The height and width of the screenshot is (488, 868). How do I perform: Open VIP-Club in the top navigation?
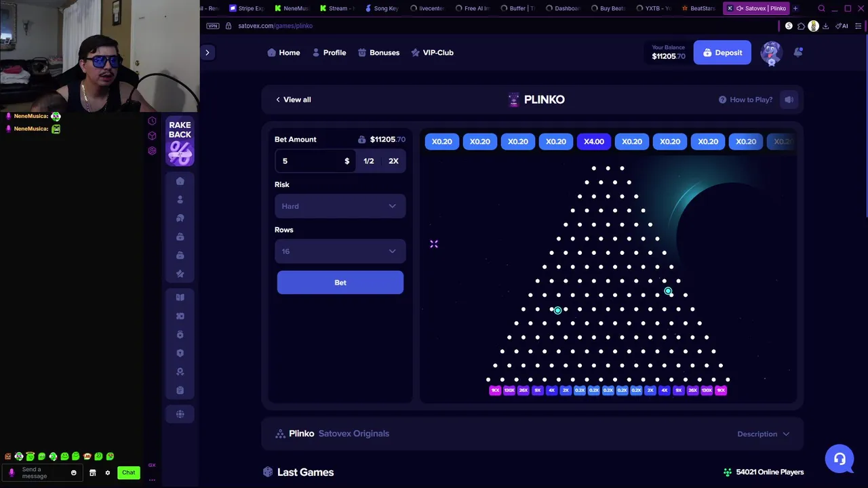click(432, 52)
